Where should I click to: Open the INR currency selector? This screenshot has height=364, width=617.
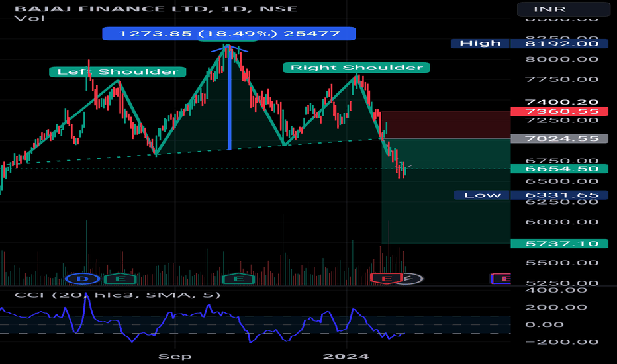pos(563,9)
